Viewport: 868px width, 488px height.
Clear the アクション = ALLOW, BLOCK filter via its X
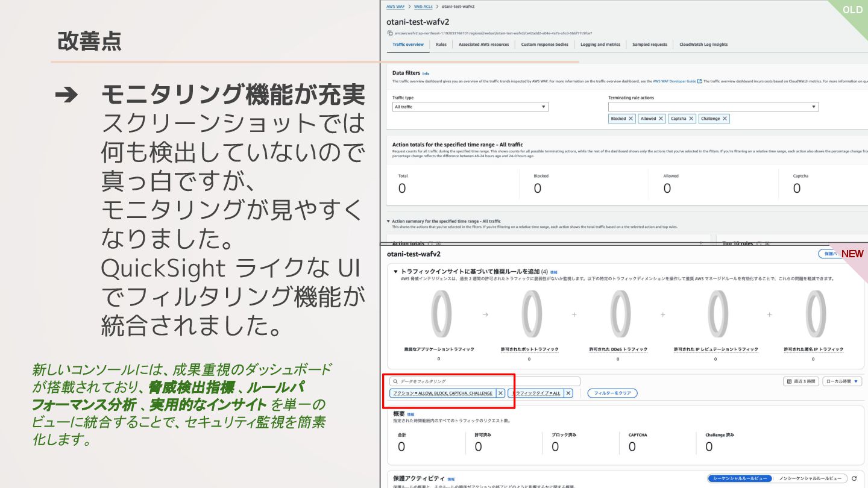[500, 393]
